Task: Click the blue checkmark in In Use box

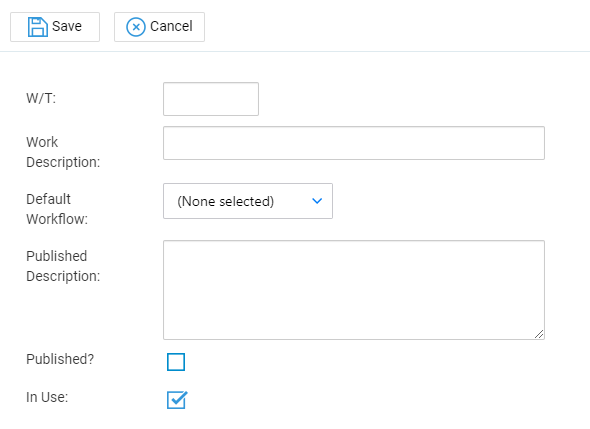Action: click(x=178, y=399)
